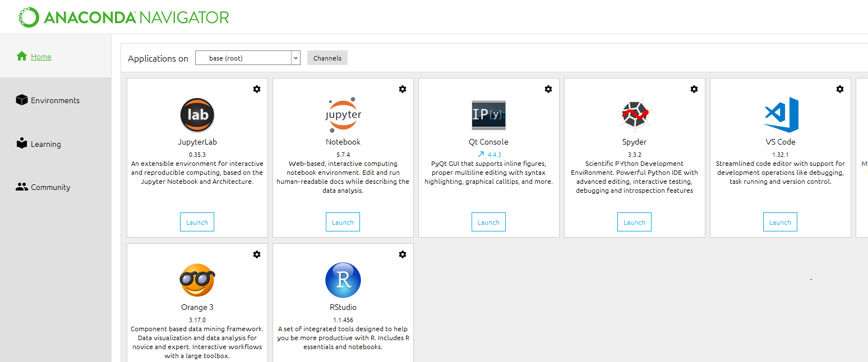
Task: Open Notebook card settings gear
Action: 403,89
